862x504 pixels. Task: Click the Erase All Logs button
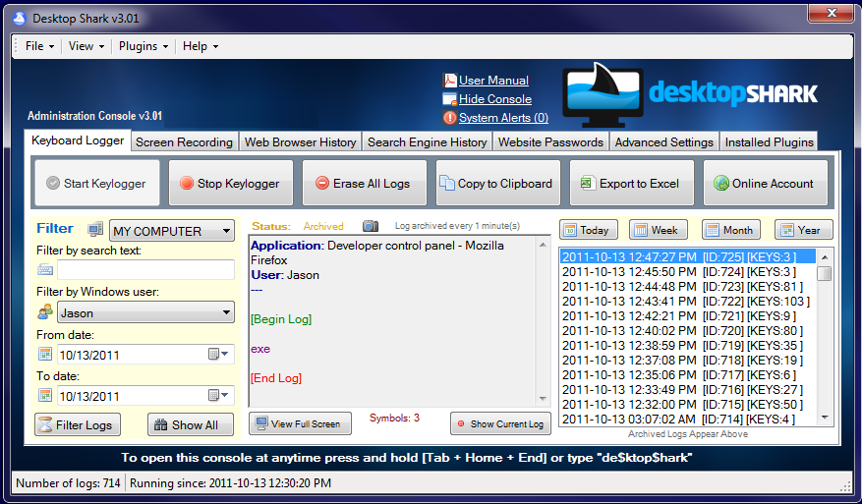[x=365, y=183]
